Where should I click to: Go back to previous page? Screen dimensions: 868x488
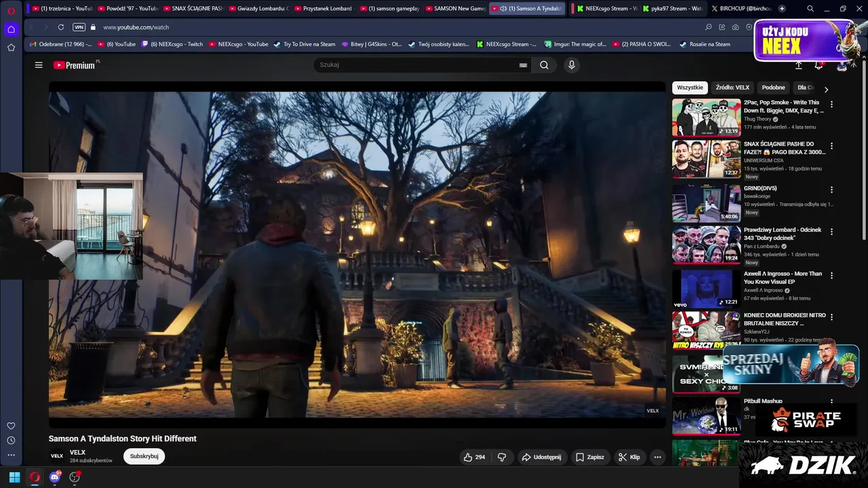tap(31, 27)
